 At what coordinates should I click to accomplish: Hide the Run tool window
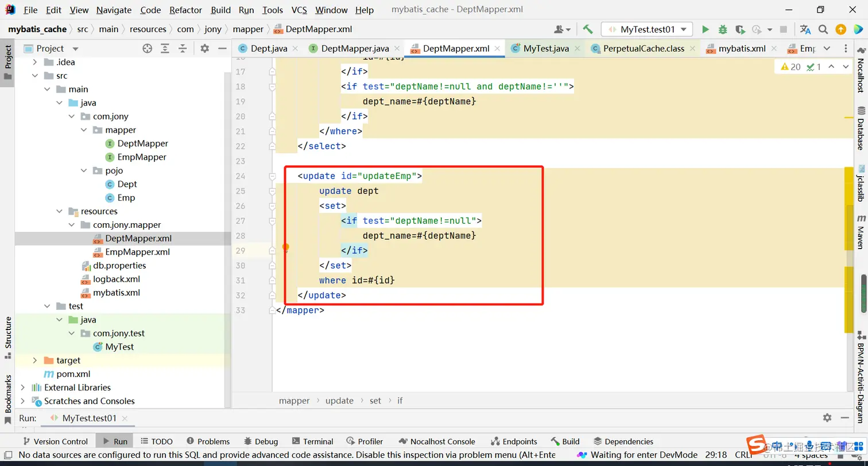pyautogui.click(x=845, y=418)
